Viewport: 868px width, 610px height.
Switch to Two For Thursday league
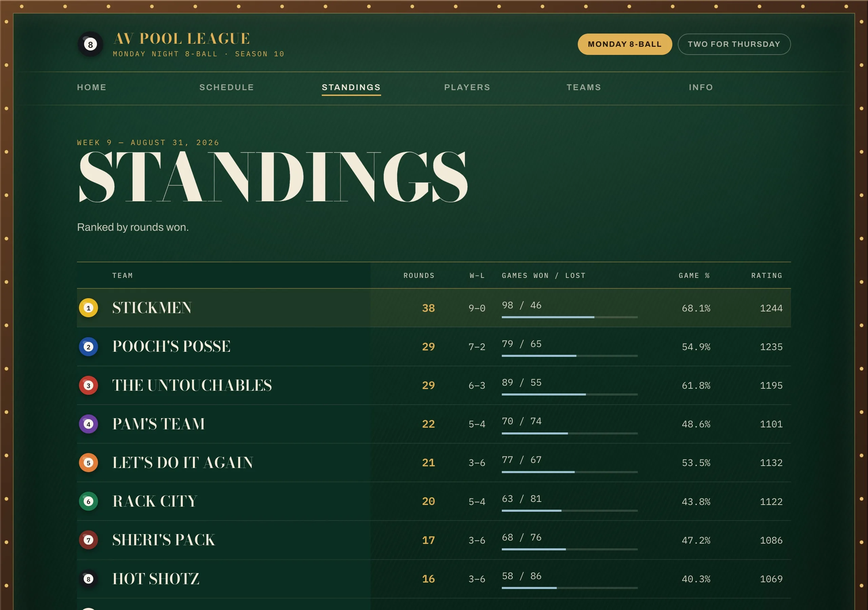734,44
